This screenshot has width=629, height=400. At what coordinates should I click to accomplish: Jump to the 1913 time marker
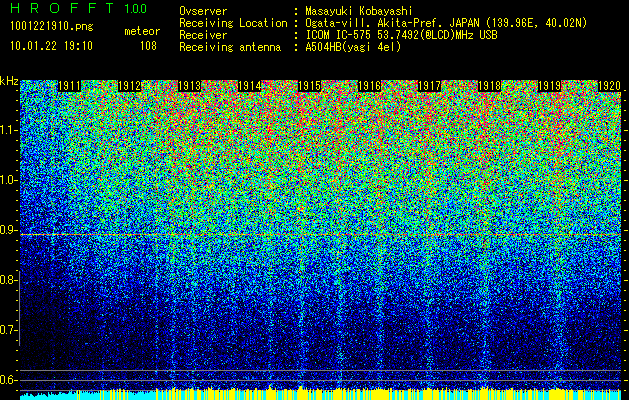tap(190, 87)
